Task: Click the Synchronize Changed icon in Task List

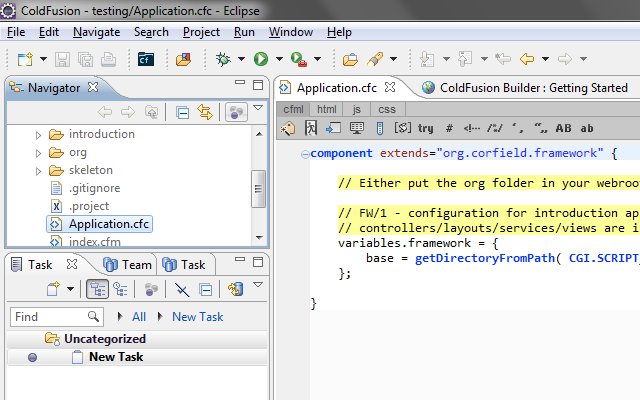Action: coord(236,289)
